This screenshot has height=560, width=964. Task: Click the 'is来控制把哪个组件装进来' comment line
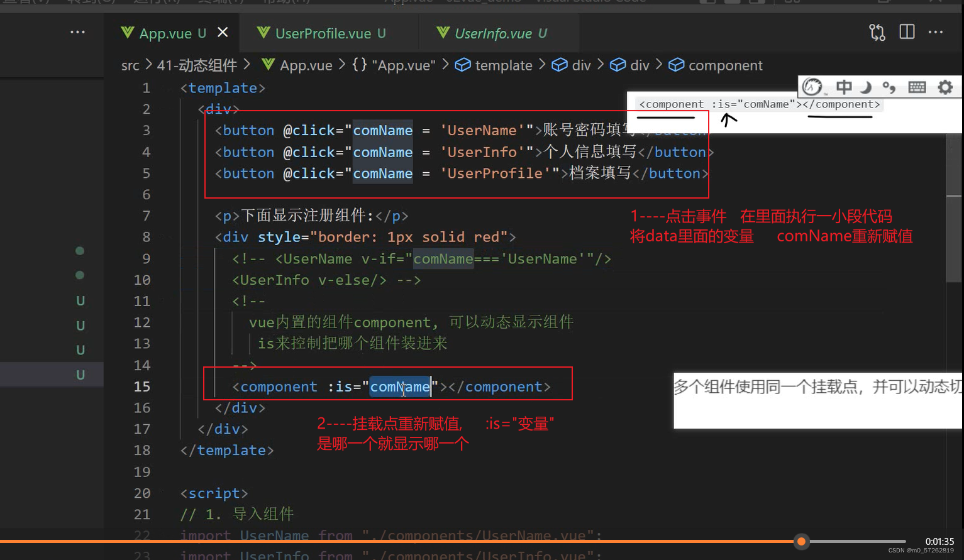tap(353, 343)
